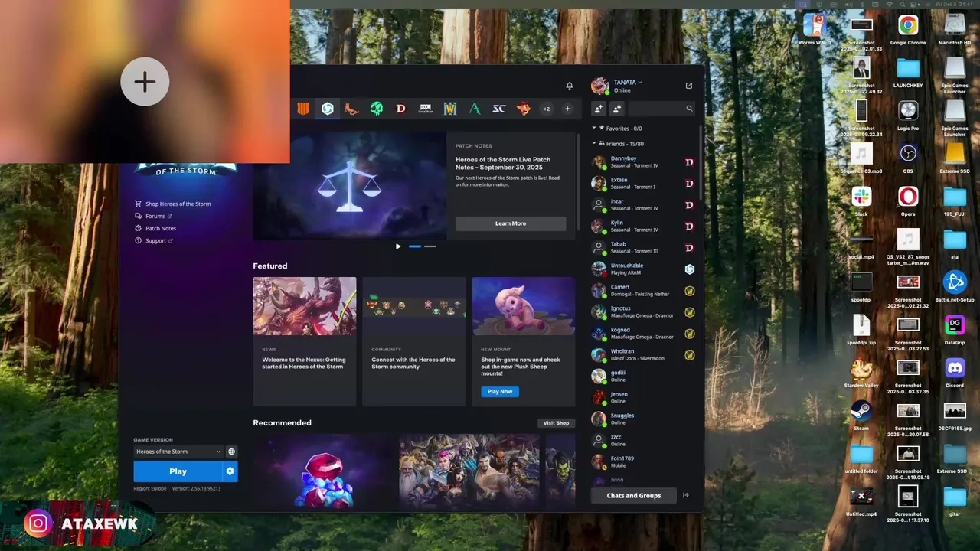The height and width of the screenshot is (551, 980).
Task: Select friend Untouchable playing ARAM
Action: (x=643, y=269)
